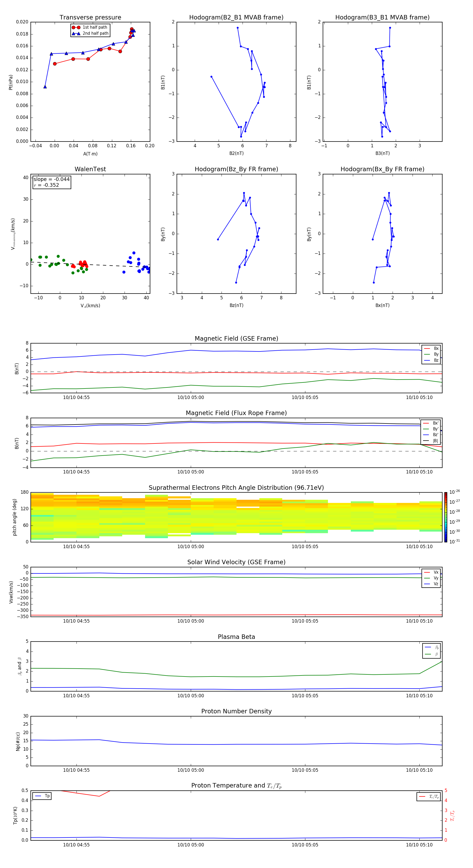Screen dimensions: 473x868
Task: Click the "slope = -0.044" annotation
Action: pyautogui.click(x=52, y=179)
